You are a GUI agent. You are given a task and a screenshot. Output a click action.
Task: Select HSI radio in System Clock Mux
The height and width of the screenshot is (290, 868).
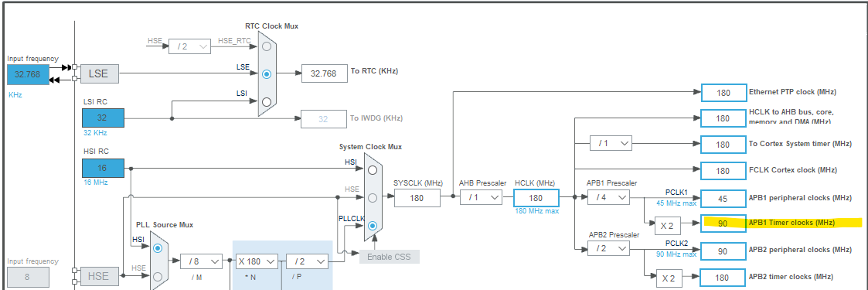point(373,169)
